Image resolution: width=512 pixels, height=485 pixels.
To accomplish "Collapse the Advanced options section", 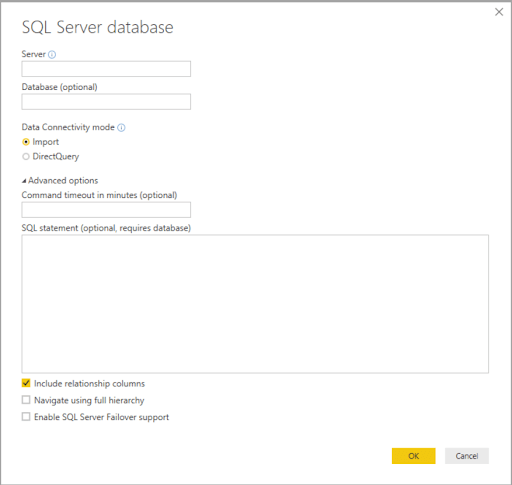I will coord(60,181).
